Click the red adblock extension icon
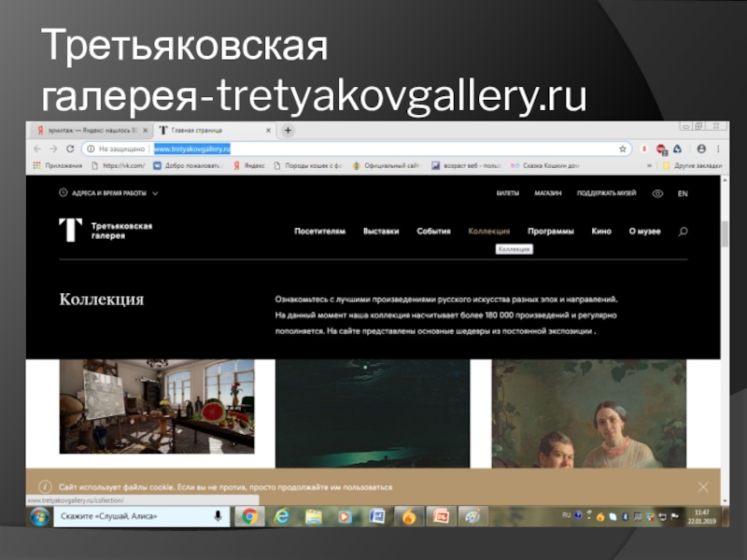Screen dimensions: 747x560 pos(661,149)
